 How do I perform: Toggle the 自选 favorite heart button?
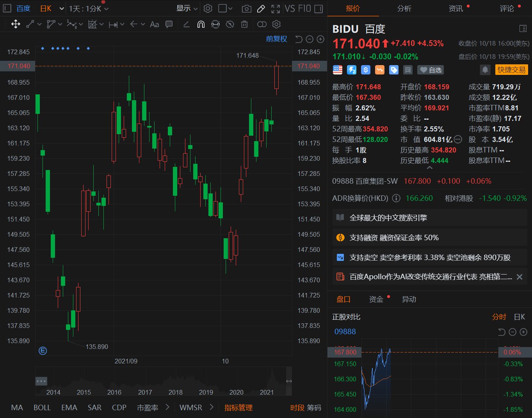pos(430,70)
